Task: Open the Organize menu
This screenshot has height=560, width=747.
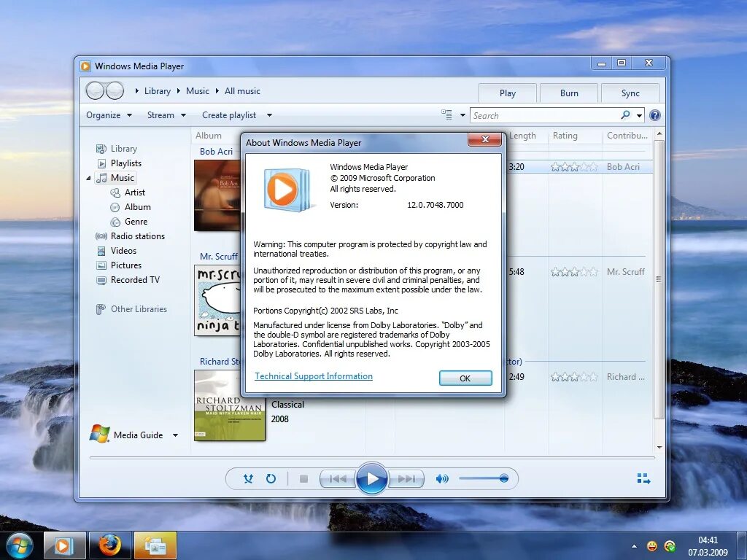Action: (109, 115)
